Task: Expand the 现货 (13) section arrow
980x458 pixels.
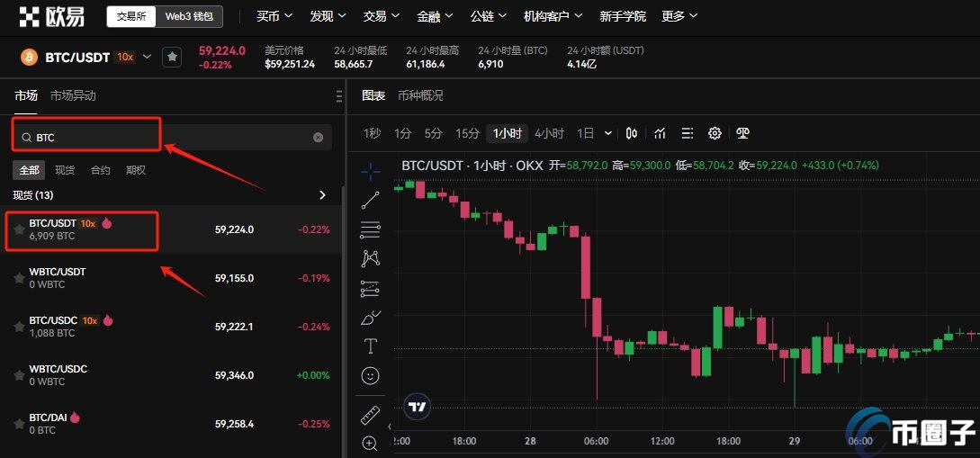Action: pos(322,195)
